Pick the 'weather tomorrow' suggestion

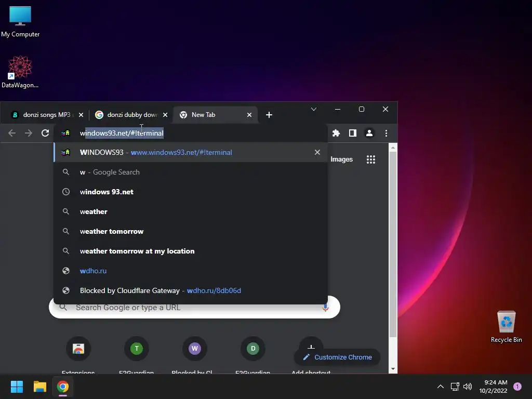191,231
